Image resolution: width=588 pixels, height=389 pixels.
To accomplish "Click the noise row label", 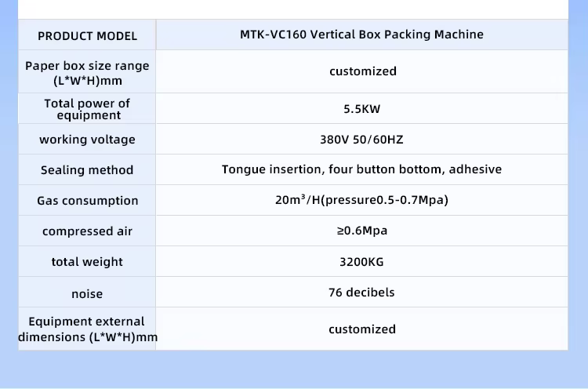I will click(87, 294).
